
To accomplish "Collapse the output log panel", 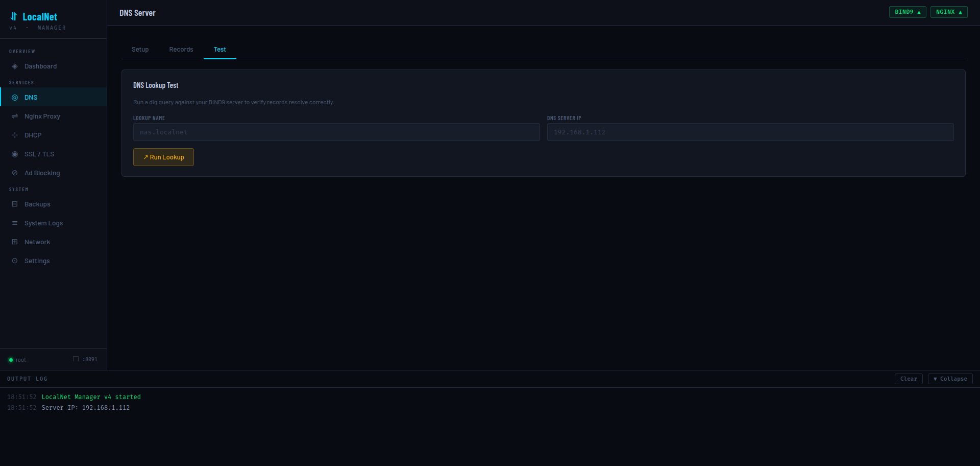I will 950,379.
